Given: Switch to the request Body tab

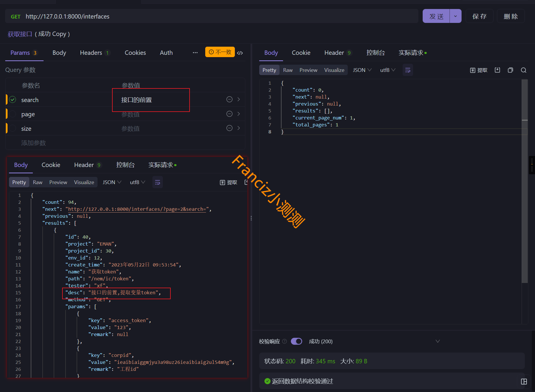Looking at the screenshot, I should (x=59, y=53).
